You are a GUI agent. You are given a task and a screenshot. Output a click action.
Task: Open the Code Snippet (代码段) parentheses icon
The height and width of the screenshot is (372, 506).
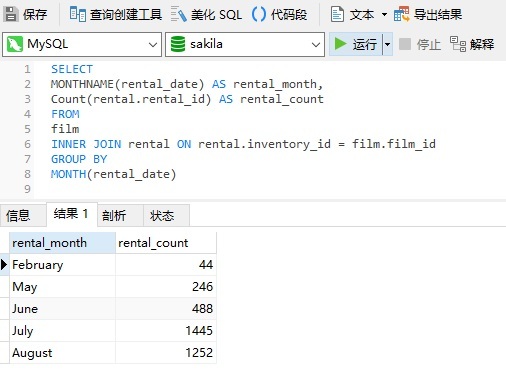click(x=259, y=14)
